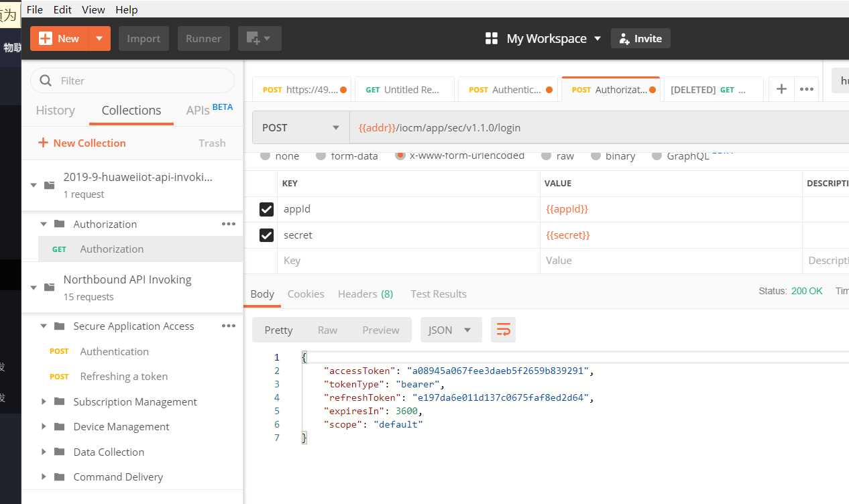Click the {{secret}} value cell
Image resolution: width=849 pixels, height=504 pixels.
tap(671, 235)
